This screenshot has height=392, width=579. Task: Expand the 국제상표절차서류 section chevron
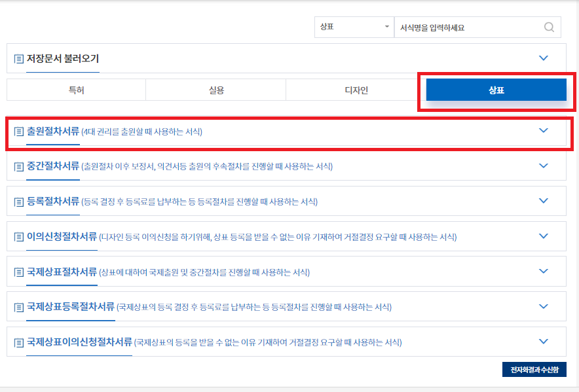pyautogui.click(x=543, y=271)
